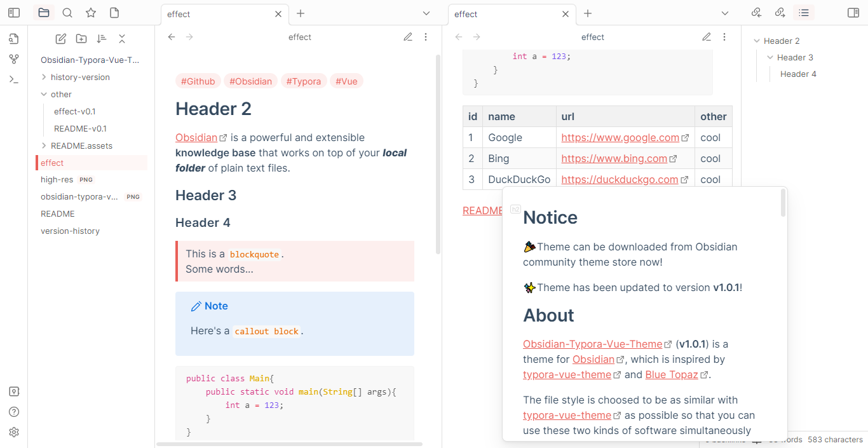Viewport: 868px width, 448px height.
Task: Collapse all folders icon
Action: 122,39
